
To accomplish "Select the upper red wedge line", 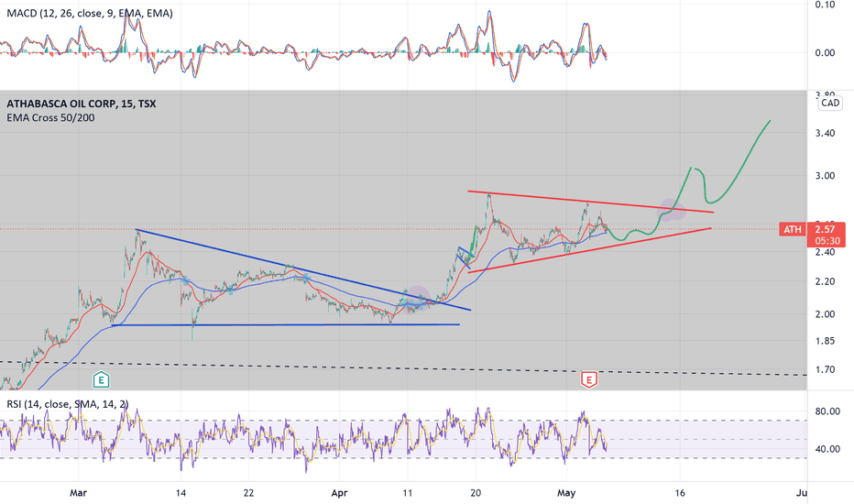I will pyautogui.click(x=590, y=202).
